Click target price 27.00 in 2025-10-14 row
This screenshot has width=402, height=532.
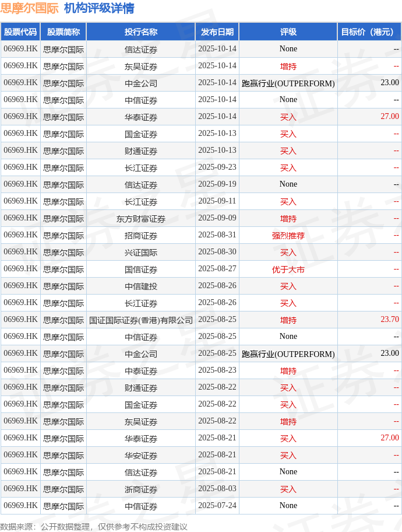389,117
